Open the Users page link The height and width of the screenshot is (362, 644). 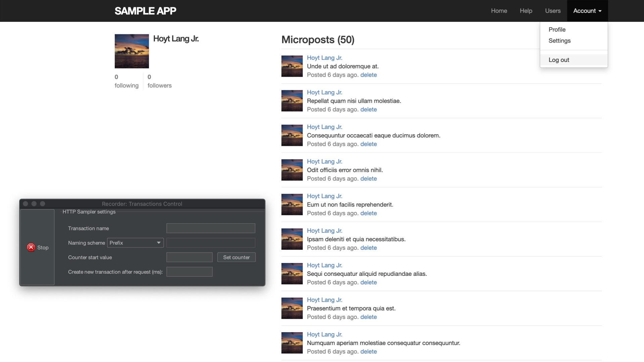(x=552, y=11)
